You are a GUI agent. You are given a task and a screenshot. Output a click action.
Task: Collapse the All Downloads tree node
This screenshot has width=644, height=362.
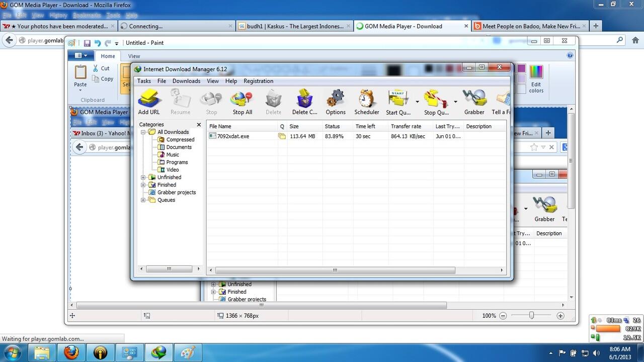tap(143, 132)
